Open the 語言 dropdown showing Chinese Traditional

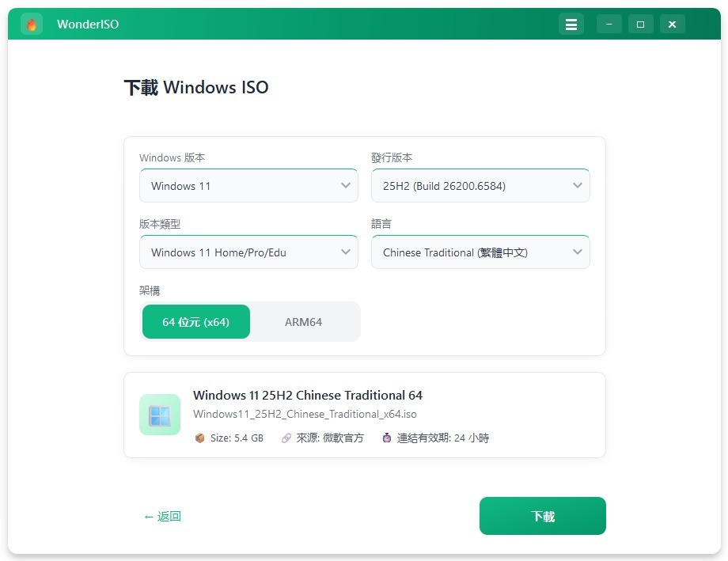tap(480, 252)
